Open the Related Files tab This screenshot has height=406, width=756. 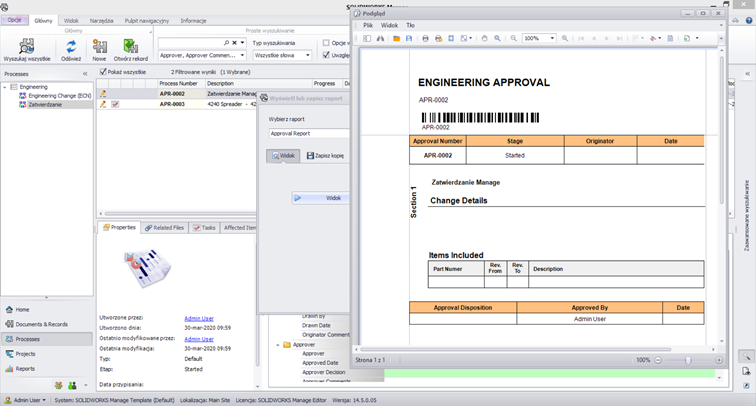click(164, 228)
